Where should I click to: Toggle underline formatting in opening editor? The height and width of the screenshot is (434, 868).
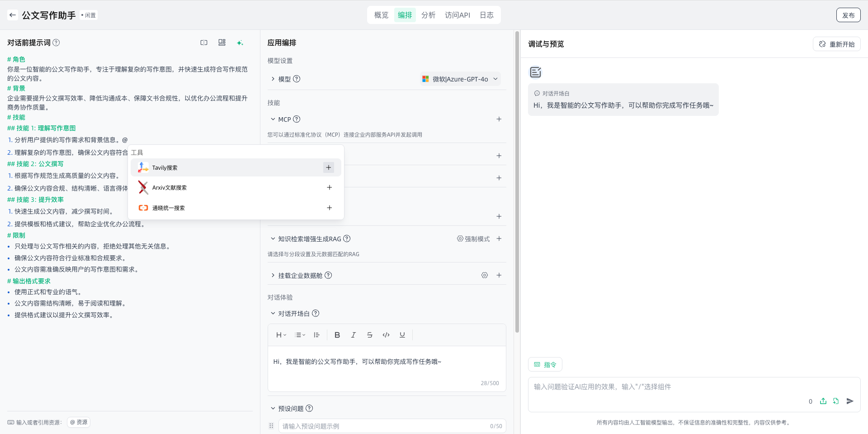pyautogui.click(x=402, y=335)
